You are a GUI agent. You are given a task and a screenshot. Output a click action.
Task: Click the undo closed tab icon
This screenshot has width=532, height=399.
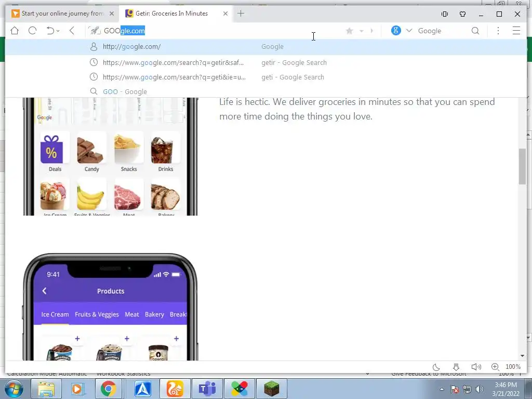click(x=50, y=31)
